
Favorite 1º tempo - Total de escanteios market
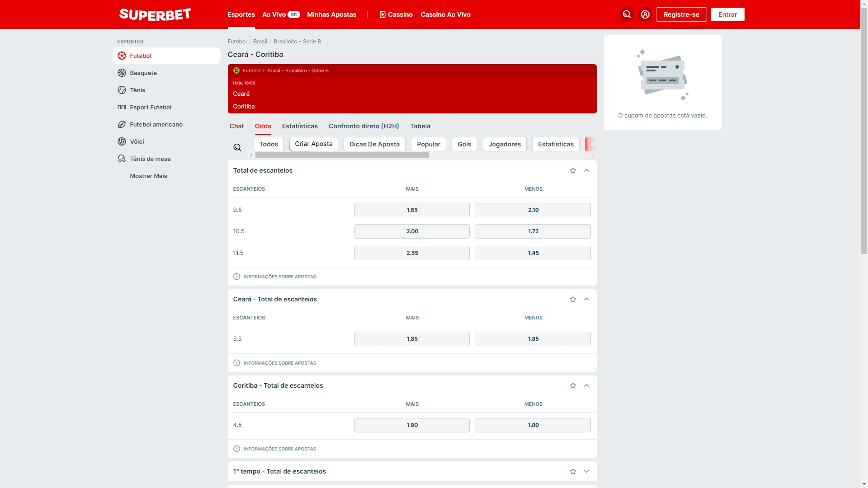tap(573, 471)
